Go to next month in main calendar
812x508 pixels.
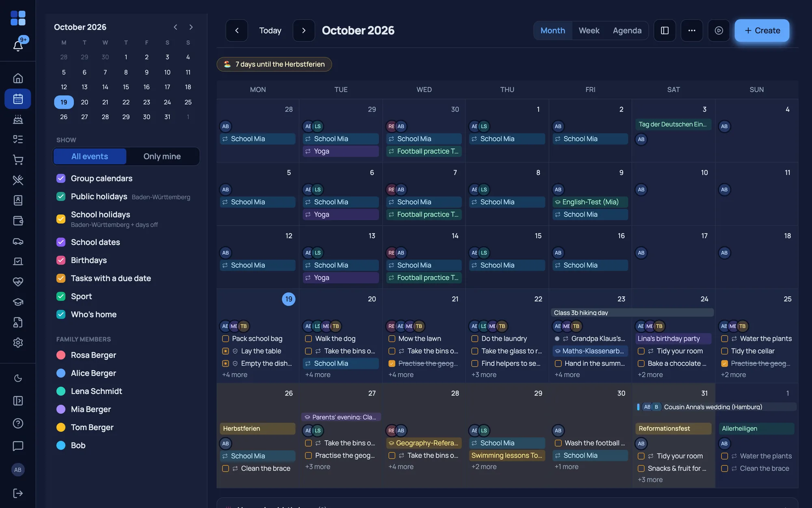[304, 30]
